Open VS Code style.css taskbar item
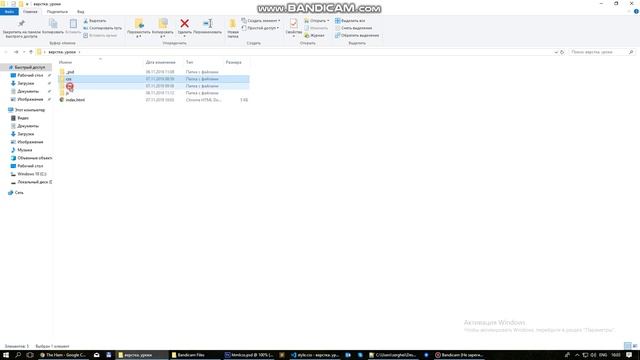 coord(315,355)
